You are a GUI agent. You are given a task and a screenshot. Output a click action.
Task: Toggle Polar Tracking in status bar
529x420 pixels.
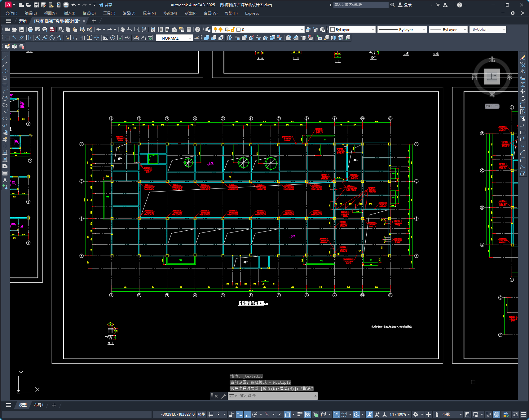[255, 414]
